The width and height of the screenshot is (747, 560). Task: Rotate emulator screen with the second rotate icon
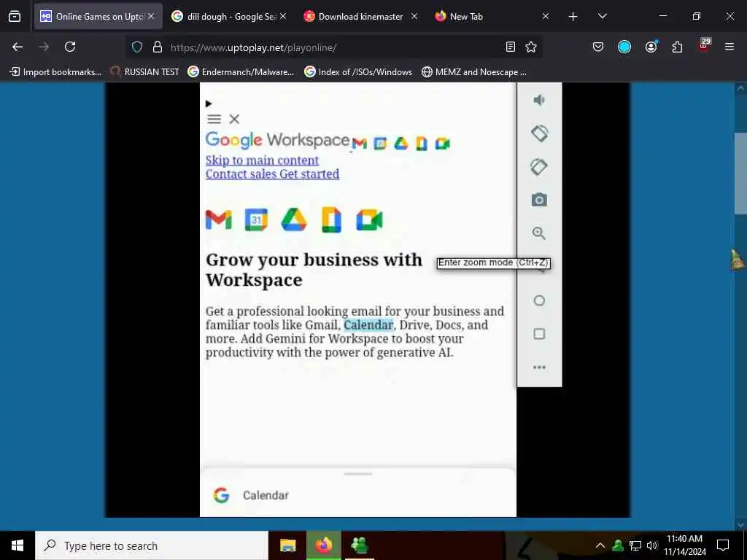pyautogui.click(x=539, y=167)
